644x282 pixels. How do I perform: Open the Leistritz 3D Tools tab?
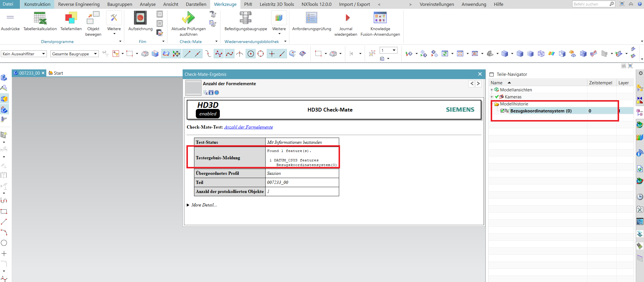click(x=277, y=4)
